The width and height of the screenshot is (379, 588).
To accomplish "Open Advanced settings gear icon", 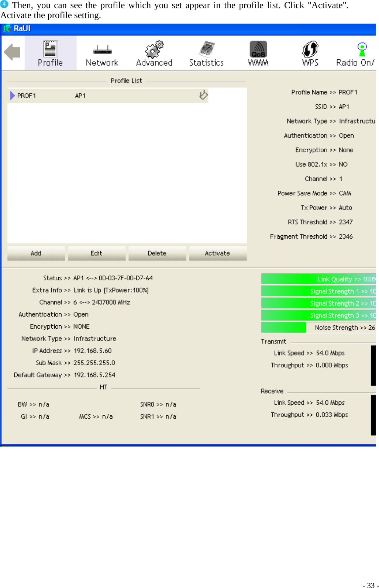I will point(154,49).
